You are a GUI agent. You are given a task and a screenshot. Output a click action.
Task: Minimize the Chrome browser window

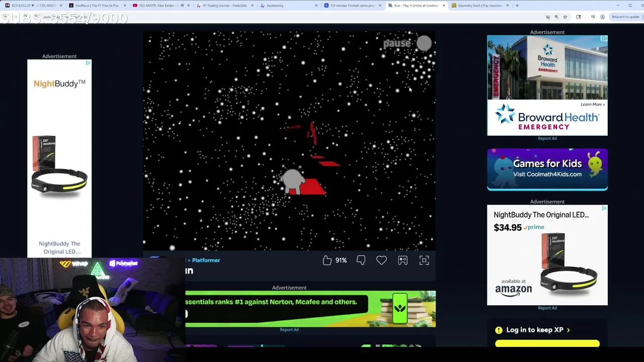(617, 6)
